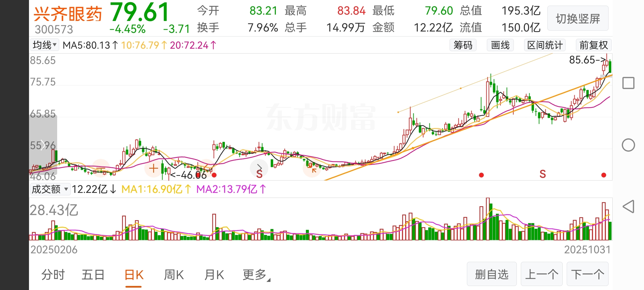Open the 成交额 sub-indicator dropdown

click(x=50, y=189)
